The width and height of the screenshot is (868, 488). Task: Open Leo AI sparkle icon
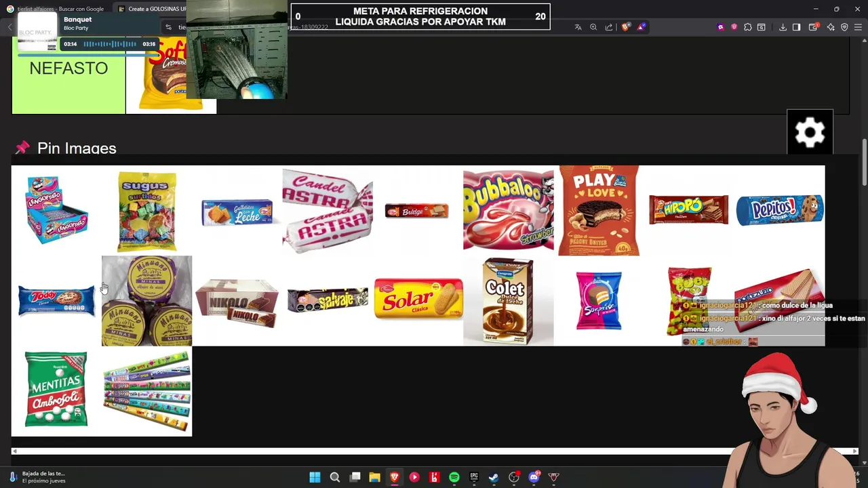click(x=831, y=27)
